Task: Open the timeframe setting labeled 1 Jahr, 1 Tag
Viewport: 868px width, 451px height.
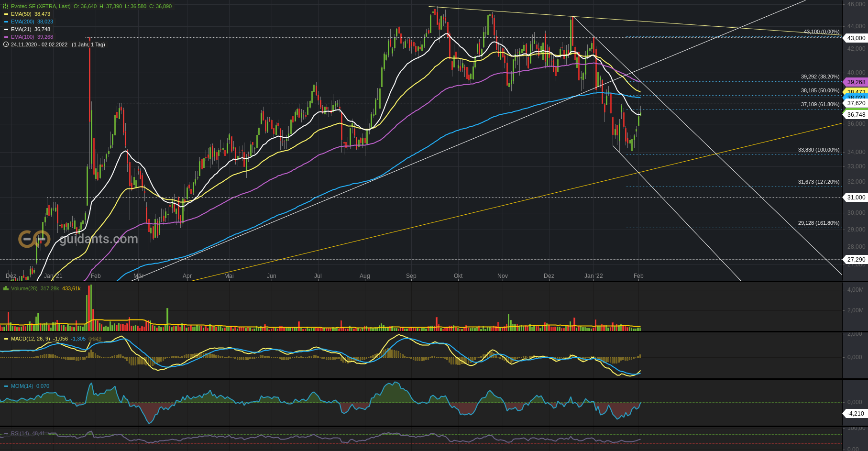Action: [89, 44]
